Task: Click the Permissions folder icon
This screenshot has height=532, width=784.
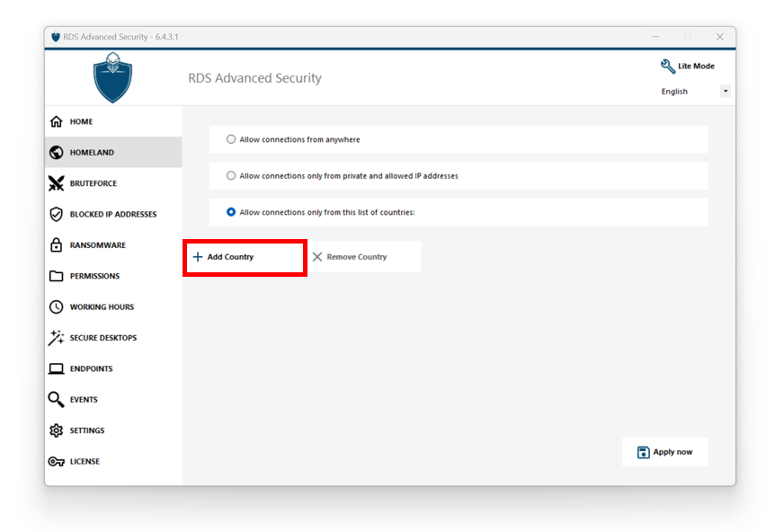Action: point(56,276)
